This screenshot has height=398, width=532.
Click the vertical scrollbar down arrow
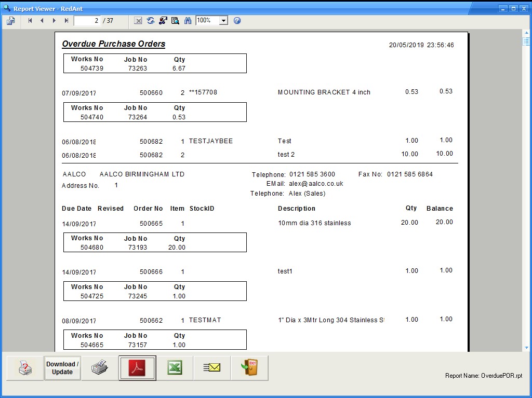(x=526, y=347)
